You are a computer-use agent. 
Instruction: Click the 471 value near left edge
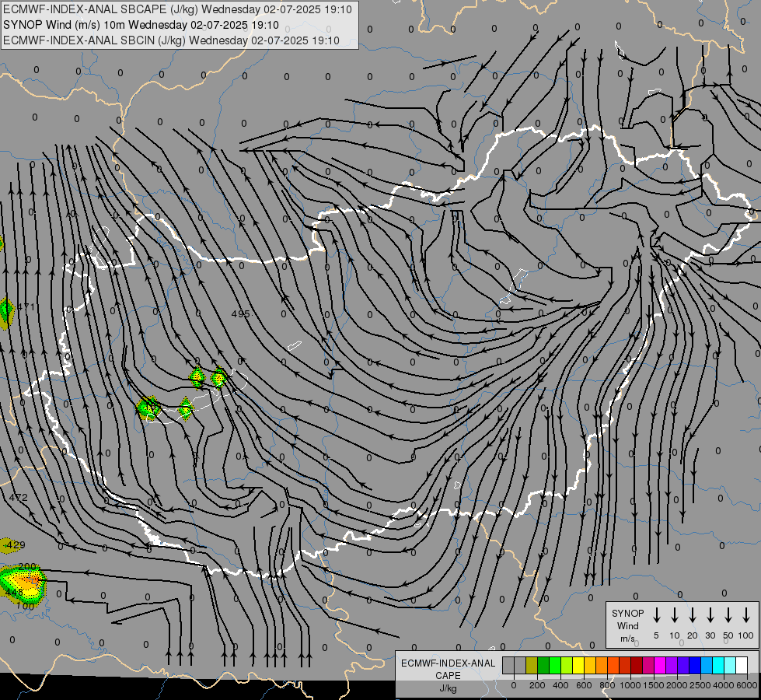[x=26, y=306]
